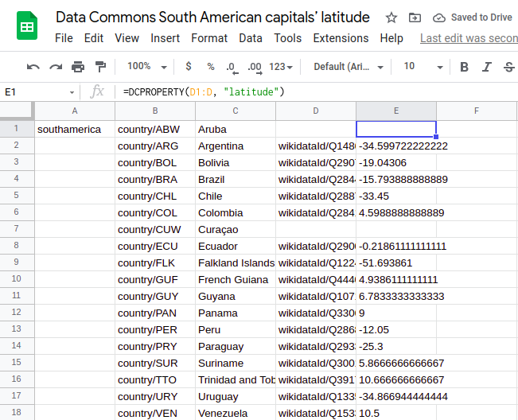Select Venezuela's latitude value 10.5
The width and height of the screenshot is (518, 420).
396,413
